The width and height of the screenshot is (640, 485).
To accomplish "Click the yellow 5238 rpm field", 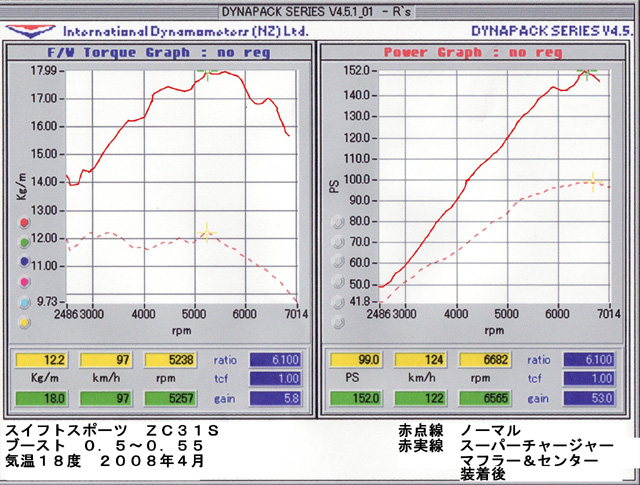I will (170, 360).
